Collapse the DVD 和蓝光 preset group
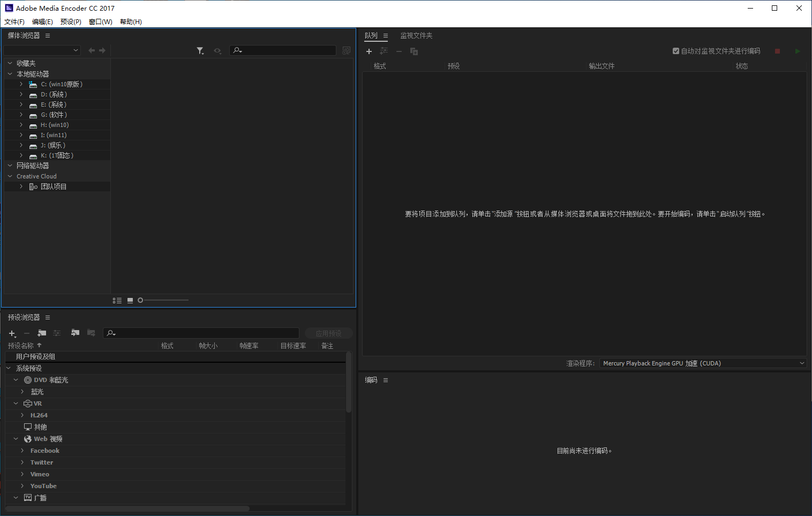 pyautogui.click(x=16, y=380)
